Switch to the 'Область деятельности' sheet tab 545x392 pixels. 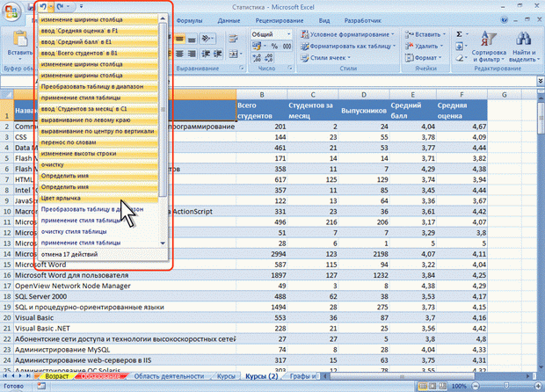click(x=169, y=376)
